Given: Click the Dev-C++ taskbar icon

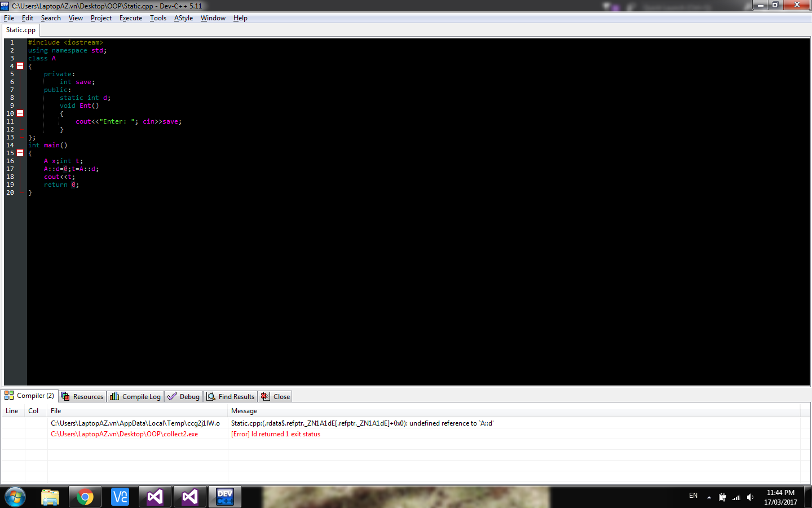Looking at the screenshot, I should tap(225, 497).
